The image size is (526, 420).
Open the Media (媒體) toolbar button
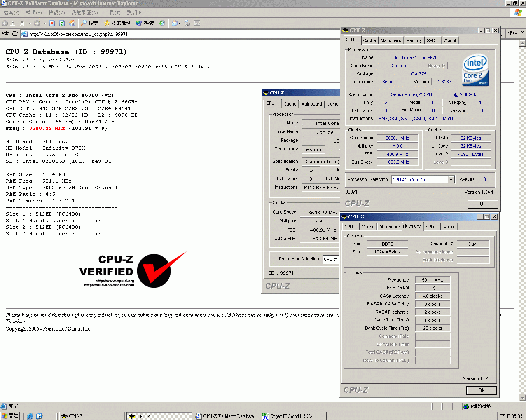click(x=145, y=23)
